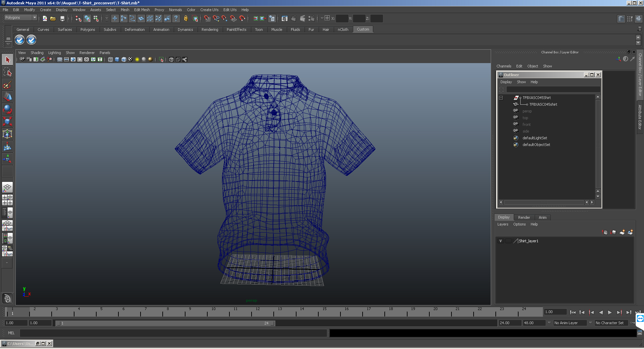Create a new scene from status line
The width and height of the screenshot is (644, 349).
pyautogui.click(x=45, y=18)
